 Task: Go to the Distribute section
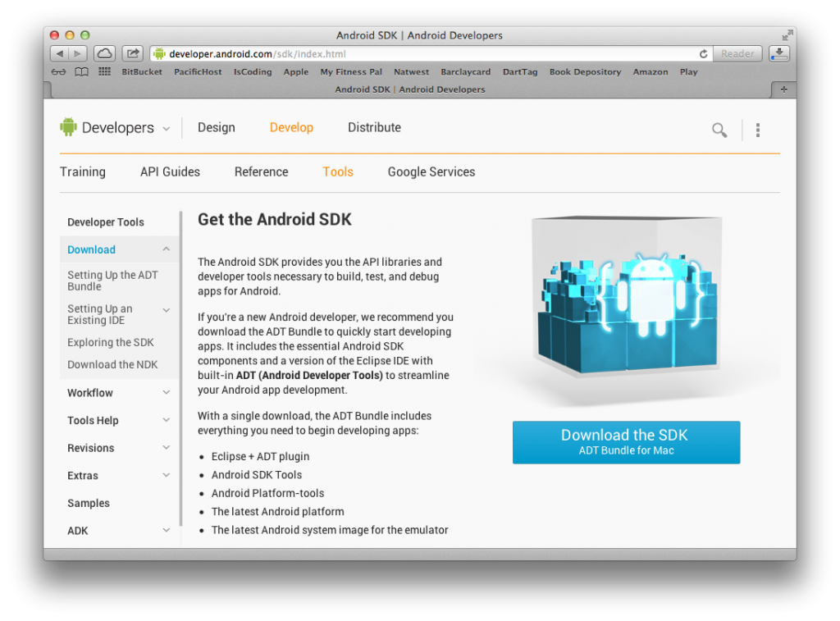374,127
